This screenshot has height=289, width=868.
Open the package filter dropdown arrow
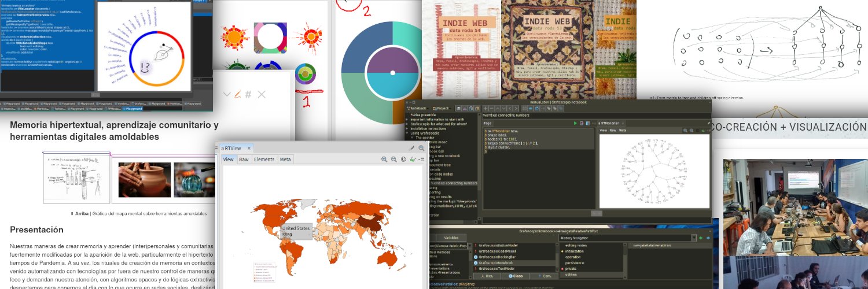click(469, 246)
